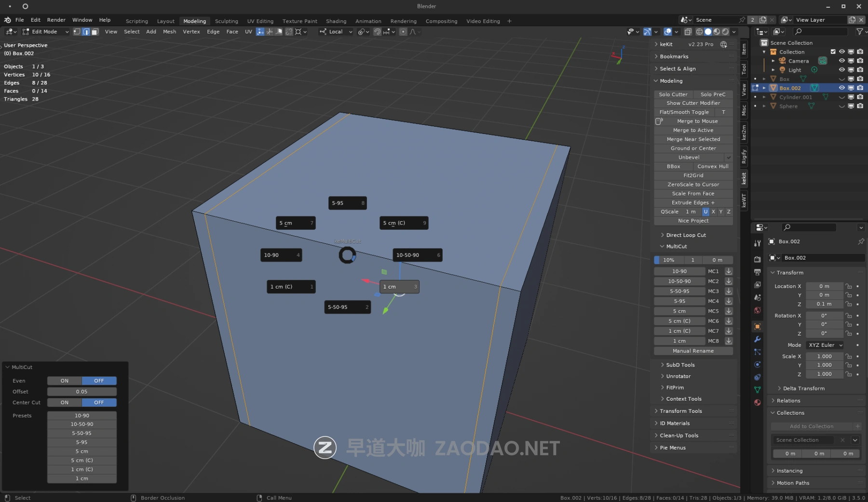Viewport: 868px width, 502px height.
Task: Open Object Data properties triangle tab
Action: [758, 390]
